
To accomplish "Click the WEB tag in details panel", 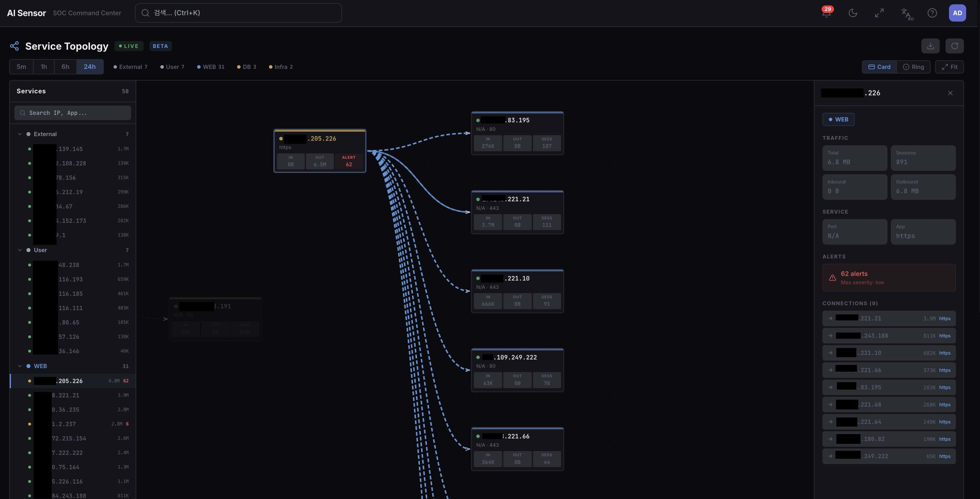I will click(839, 119).
